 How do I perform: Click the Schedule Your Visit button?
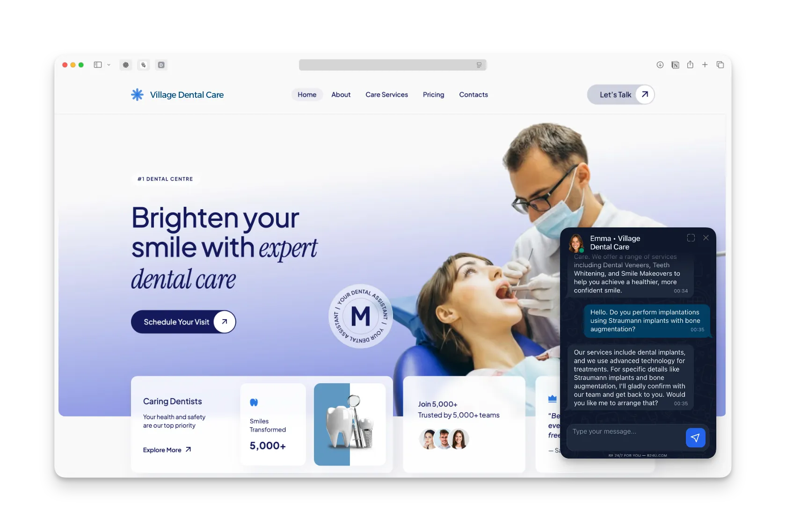183,322
